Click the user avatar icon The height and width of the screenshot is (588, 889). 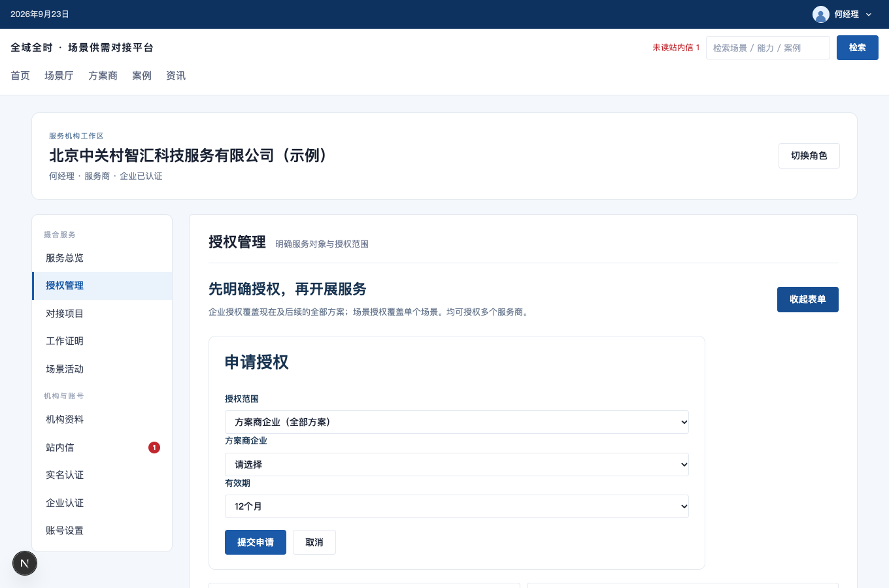tap(821, 14)
